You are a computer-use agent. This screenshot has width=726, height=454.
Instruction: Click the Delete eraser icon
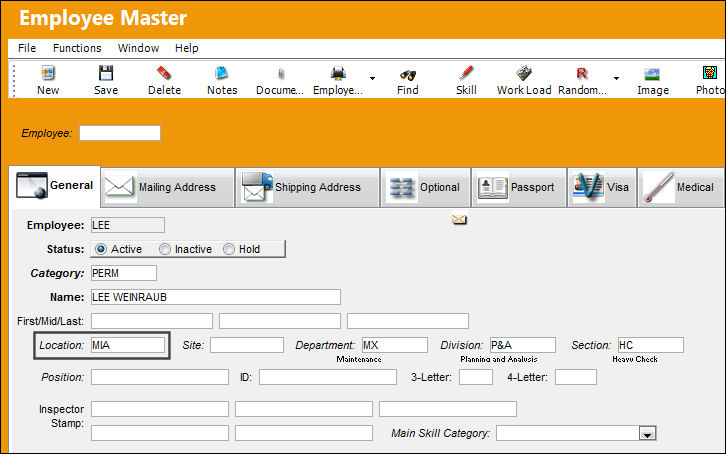click(164, 73)
